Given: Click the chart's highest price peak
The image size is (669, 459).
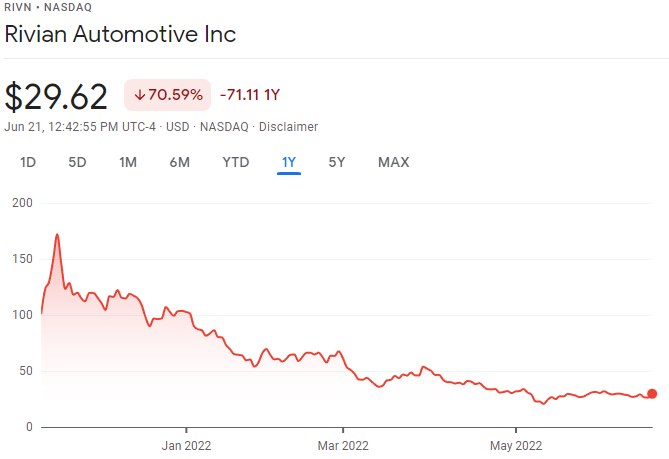Looking at the screenshot, I should 57,235.
